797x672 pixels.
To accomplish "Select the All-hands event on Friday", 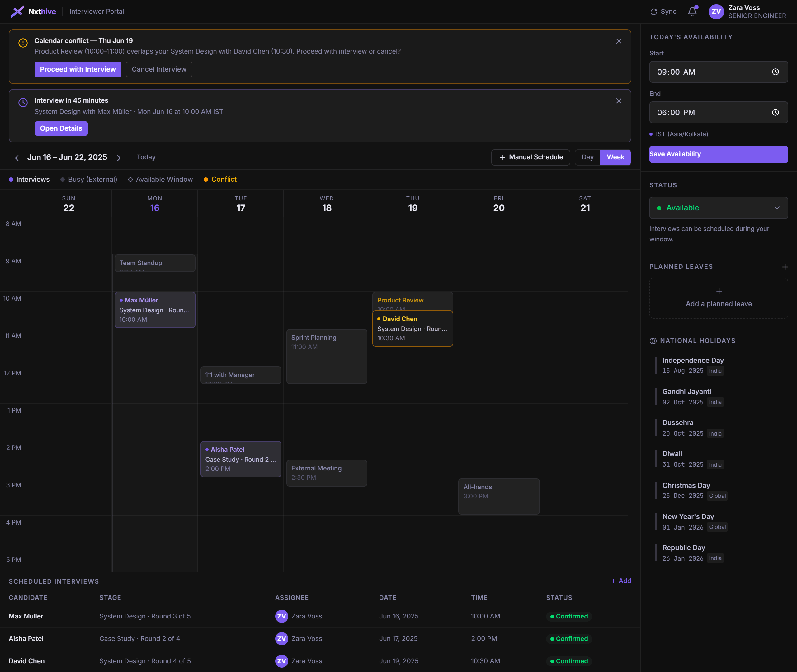I will click(498, 497).
